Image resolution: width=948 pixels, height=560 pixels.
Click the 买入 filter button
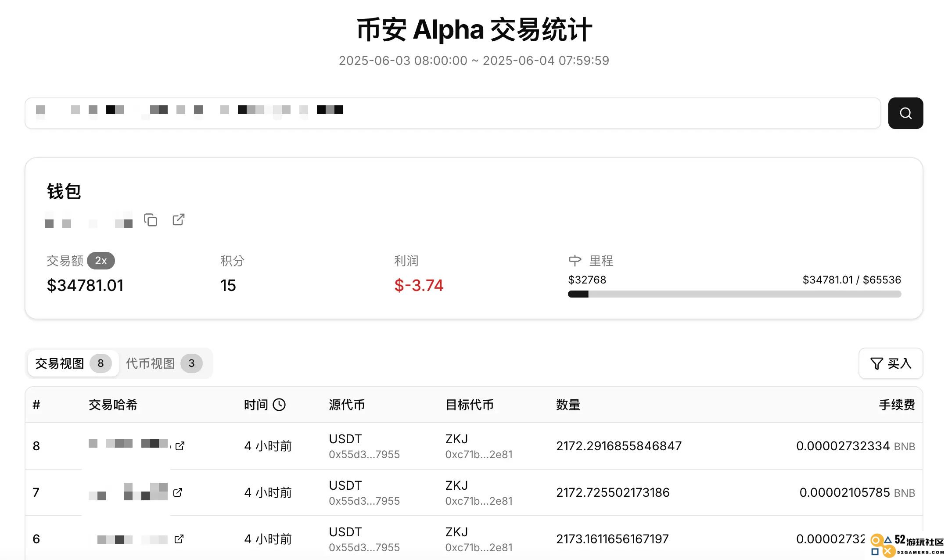(x=891, y=363)
